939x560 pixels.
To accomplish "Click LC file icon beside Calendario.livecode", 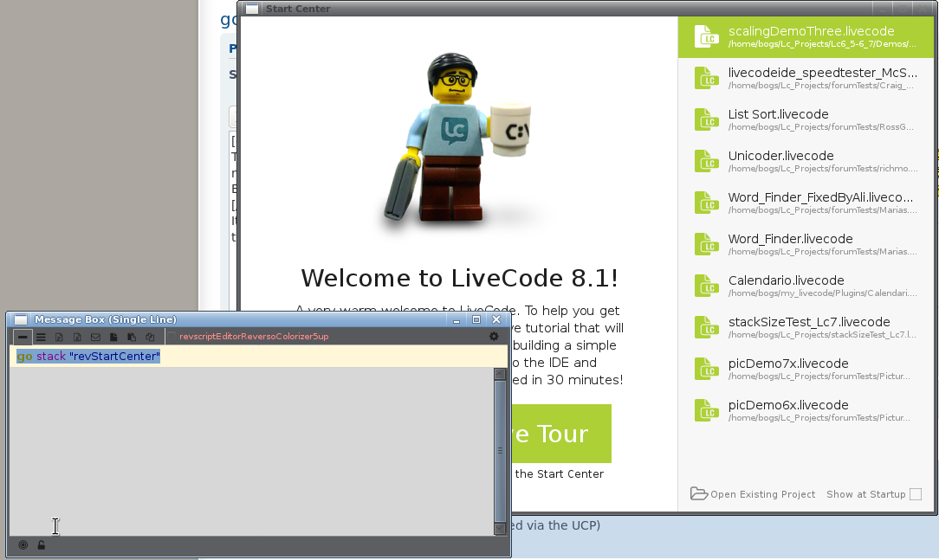I will click(707, 286).
